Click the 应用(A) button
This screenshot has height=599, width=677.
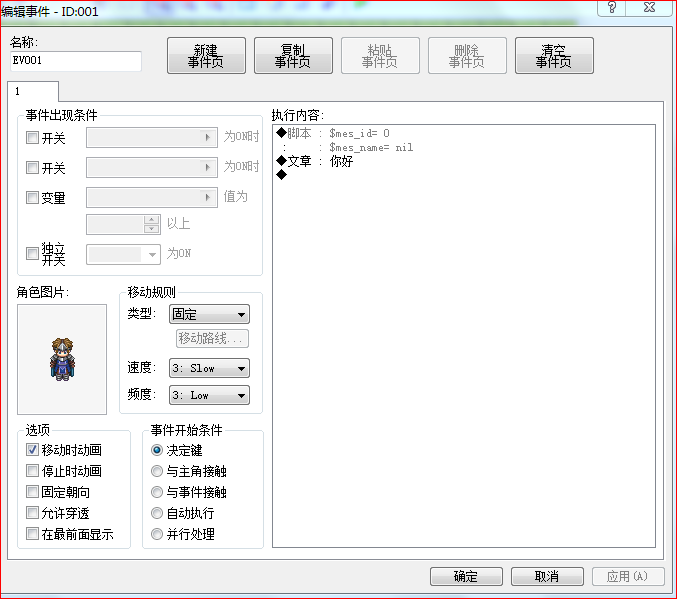point(628,576)
